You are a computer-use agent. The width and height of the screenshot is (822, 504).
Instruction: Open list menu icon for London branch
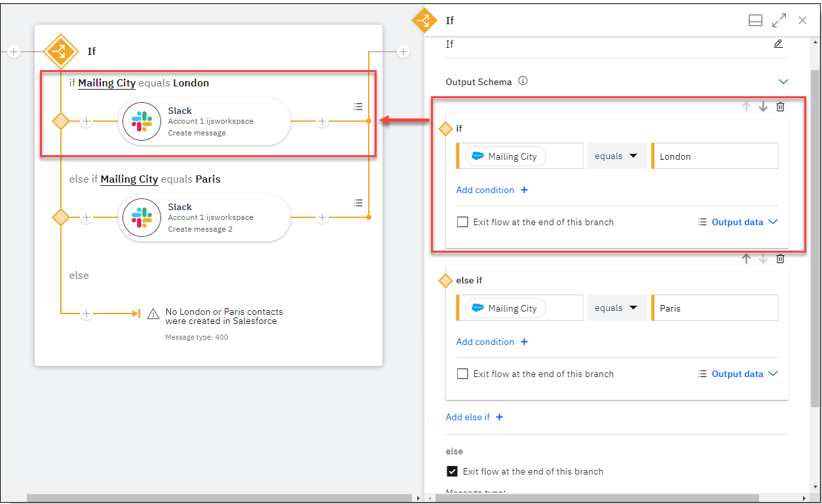click(358, 107)
